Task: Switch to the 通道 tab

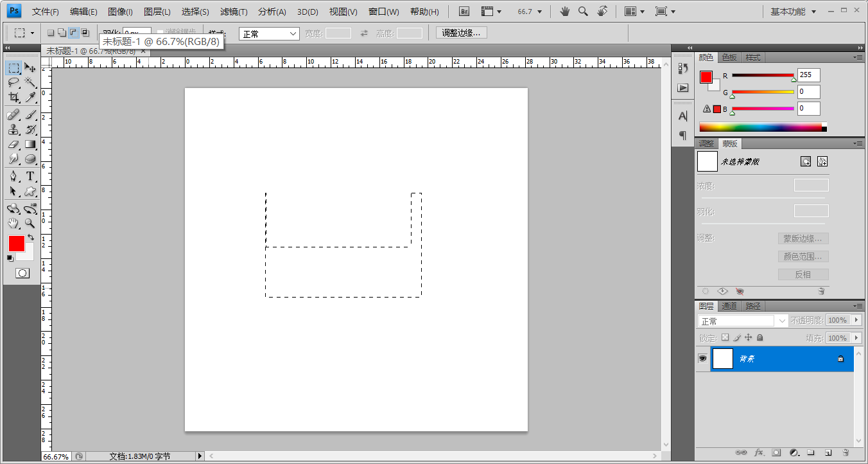Action: point(729,306)
